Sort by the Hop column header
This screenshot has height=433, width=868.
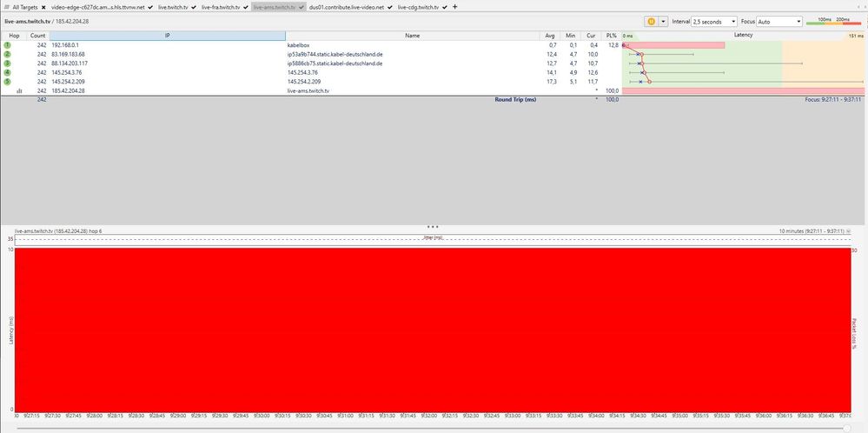coord(15,36)
